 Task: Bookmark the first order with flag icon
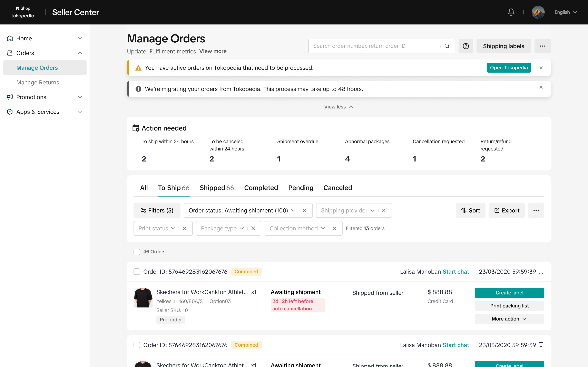[x=541, y=272]
